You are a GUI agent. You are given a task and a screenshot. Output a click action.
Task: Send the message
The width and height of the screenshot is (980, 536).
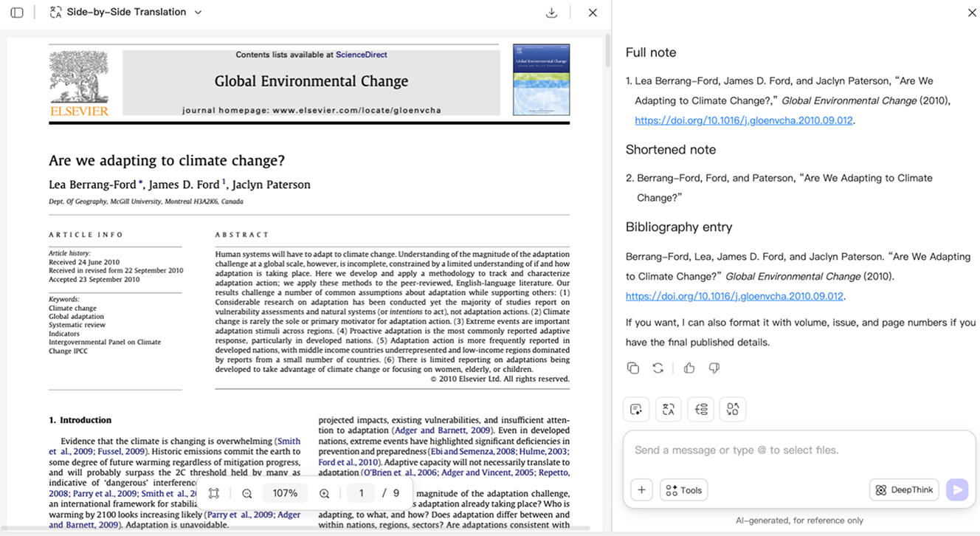tap(957, 489)
